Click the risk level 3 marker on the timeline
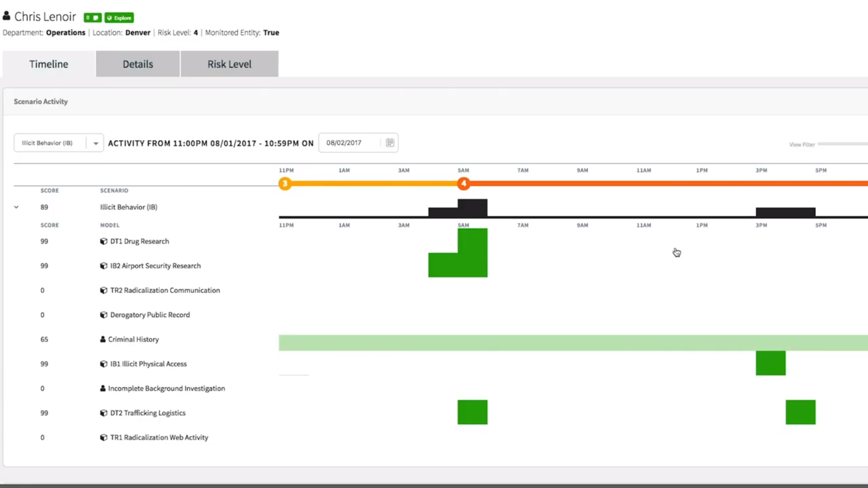The image size is (868, 488). click(285, 183)
